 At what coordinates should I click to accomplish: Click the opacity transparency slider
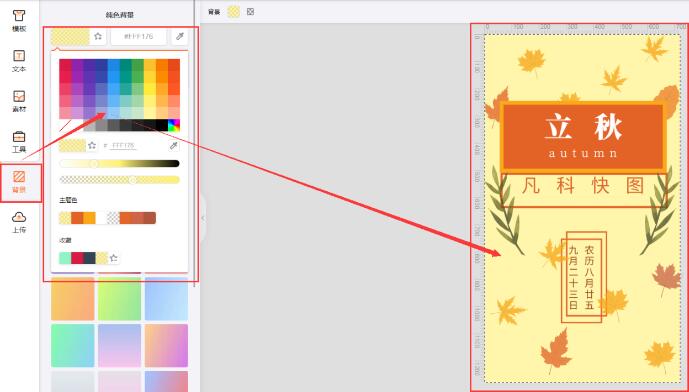120,179
